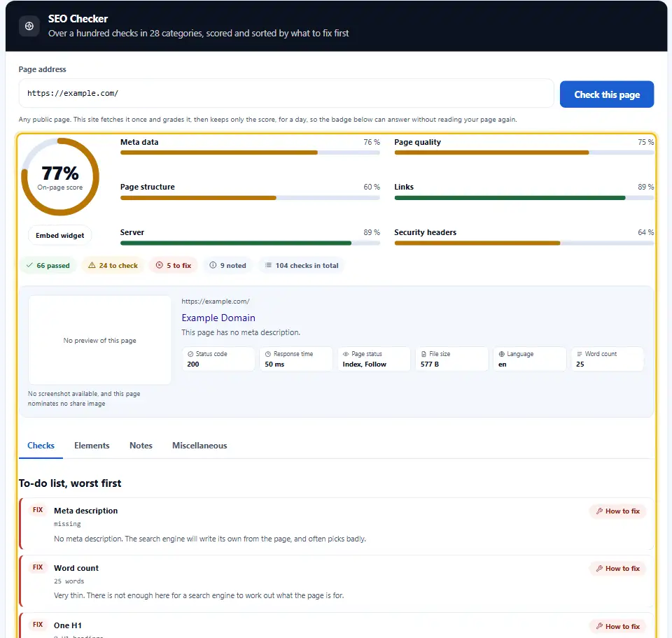Click the Response time value 50 ms
Image resolution: width=672 pixels, height=638 pixels.
click(x=274, y=364)
